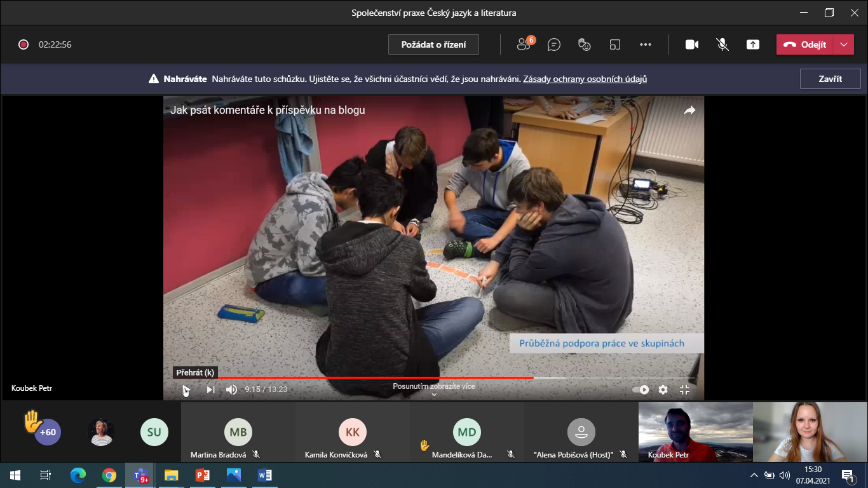Toggle video autoplay switch
Viewport: 868px width, 488px height.
click(641, 390)
